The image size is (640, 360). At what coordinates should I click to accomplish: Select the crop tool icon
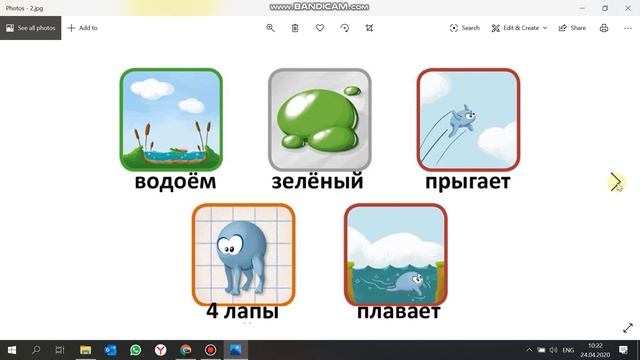coord(369,28)
